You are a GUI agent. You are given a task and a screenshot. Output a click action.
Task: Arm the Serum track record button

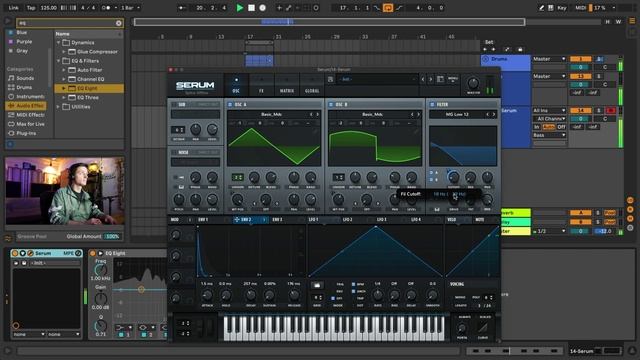tap(611, 111)
